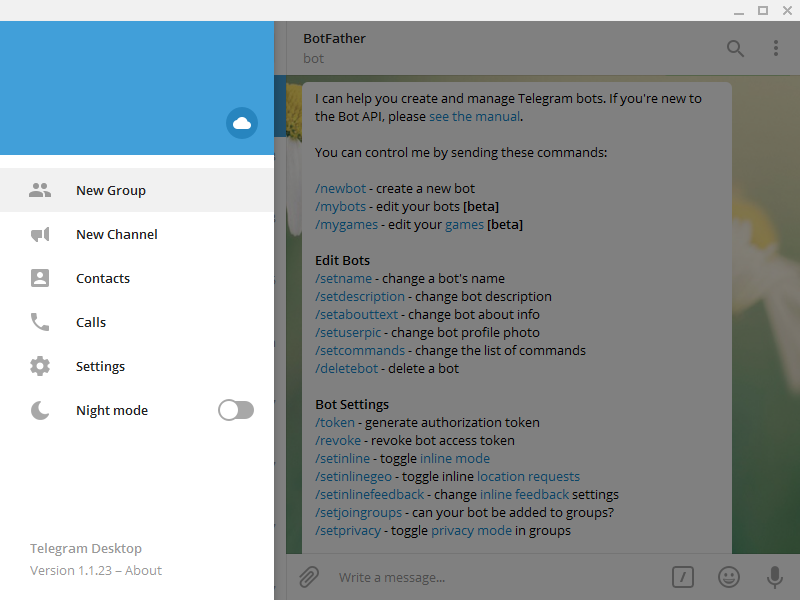Toggle the Night mode switch
Screen dimensions: 800x600
tap(236, 410)
